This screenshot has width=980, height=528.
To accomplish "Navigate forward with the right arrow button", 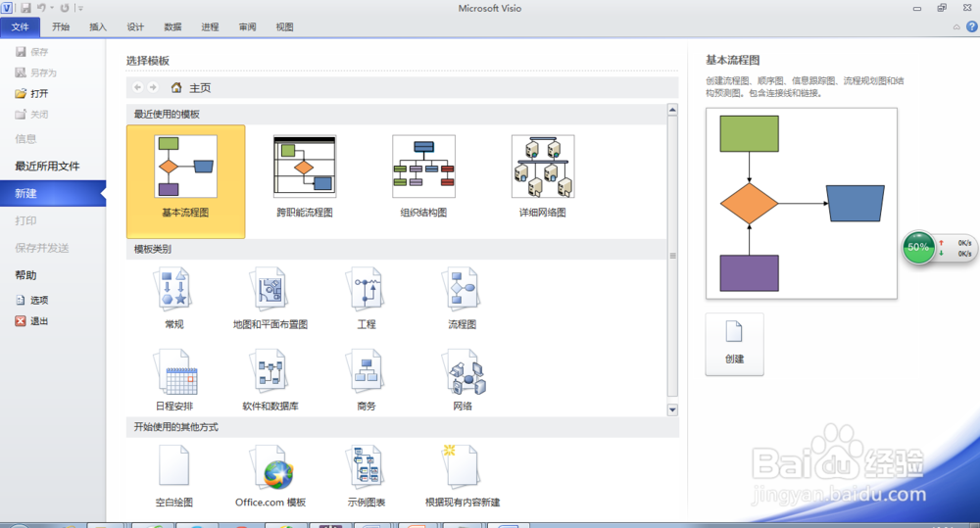I will click(x=153, y=87).
